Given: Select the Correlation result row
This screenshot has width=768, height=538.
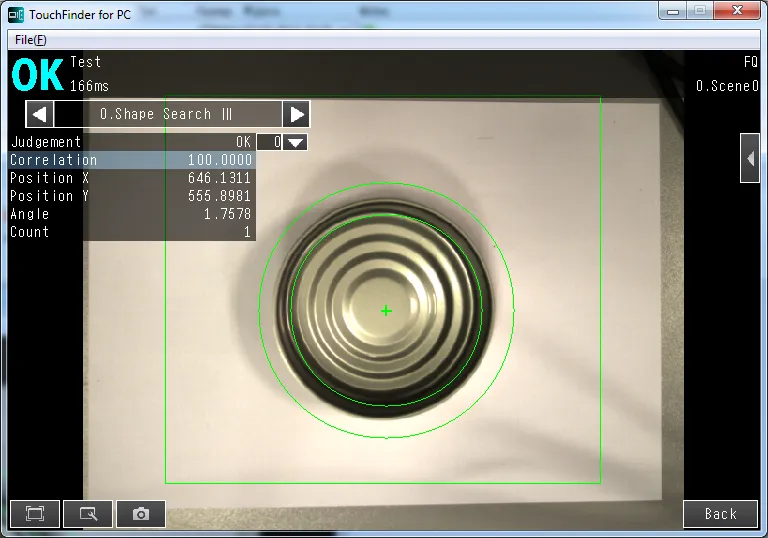Looking at the screenshot, I should (x=130, y=160).
